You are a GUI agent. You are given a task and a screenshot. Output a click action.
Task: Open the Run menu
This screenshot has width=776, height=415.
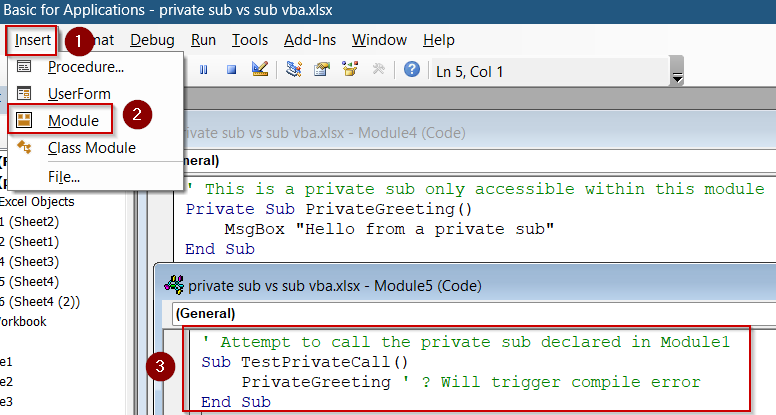(x=203, y=40)
